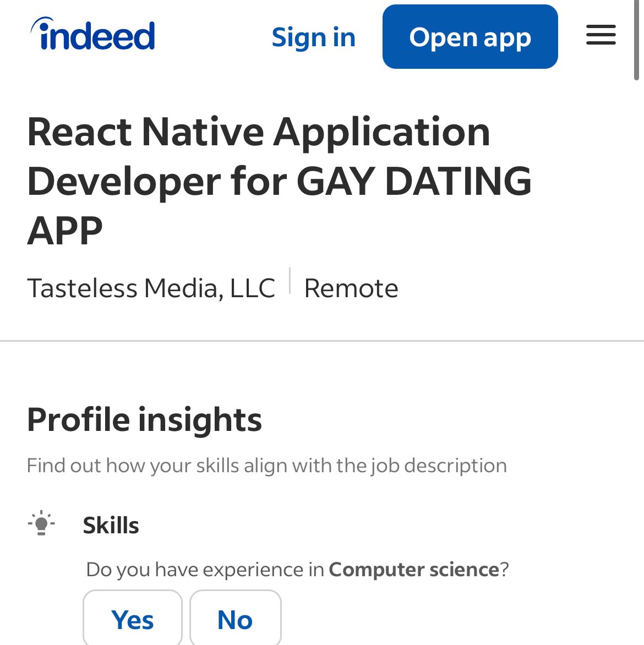
Task: Click the page scrollbar thumb
Action: tap(636, 40)
